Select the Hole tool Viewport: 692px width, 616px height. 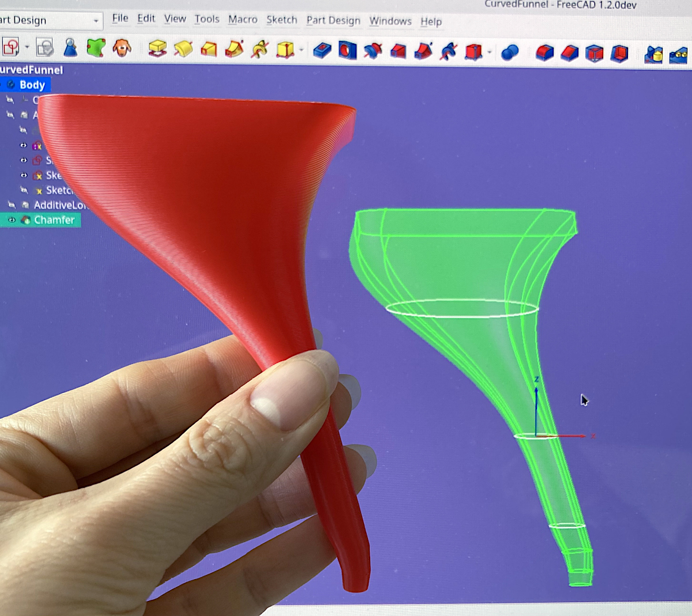click(347, 51)
